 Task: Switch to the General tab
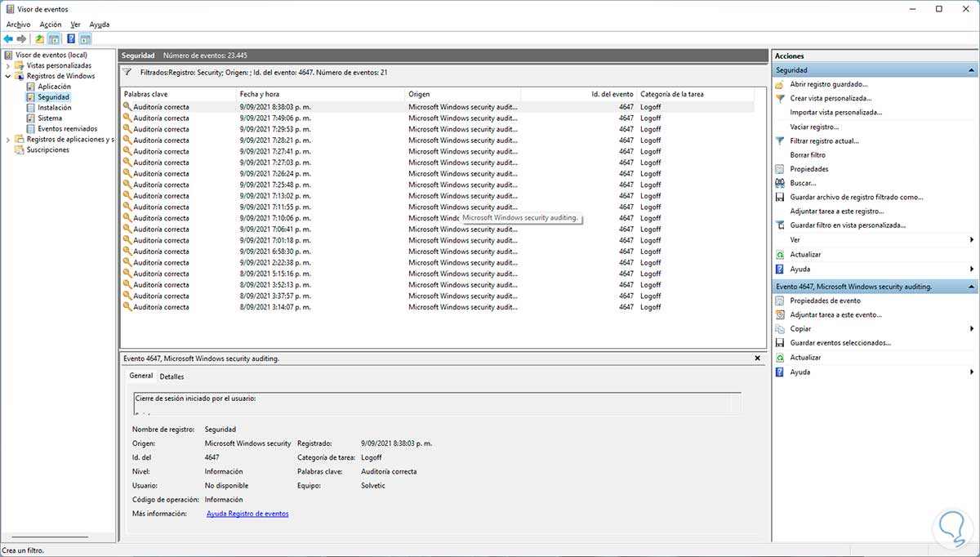pyautogui.click(x=141, y=376)
